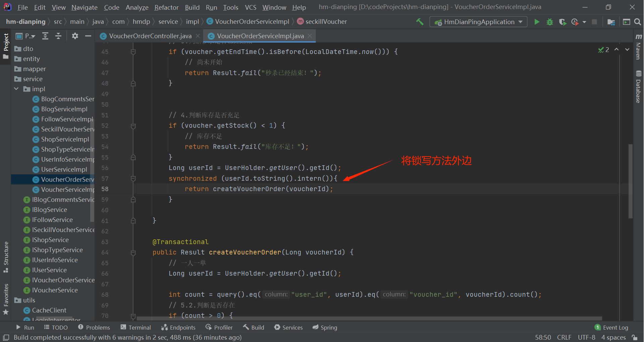Close VoucherOrderController.java tab
The image size is (644, 342).
198,36
